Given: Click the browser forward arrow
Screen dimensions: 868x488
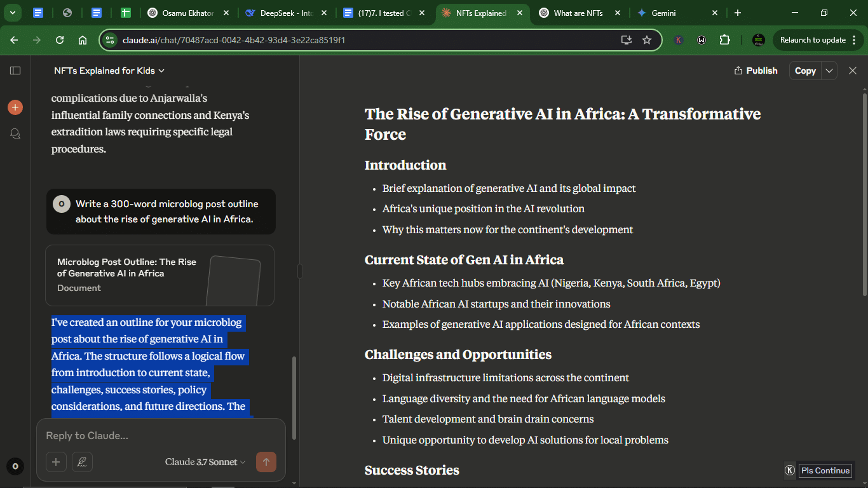Looking at the screenshot, I should (37, 40).
